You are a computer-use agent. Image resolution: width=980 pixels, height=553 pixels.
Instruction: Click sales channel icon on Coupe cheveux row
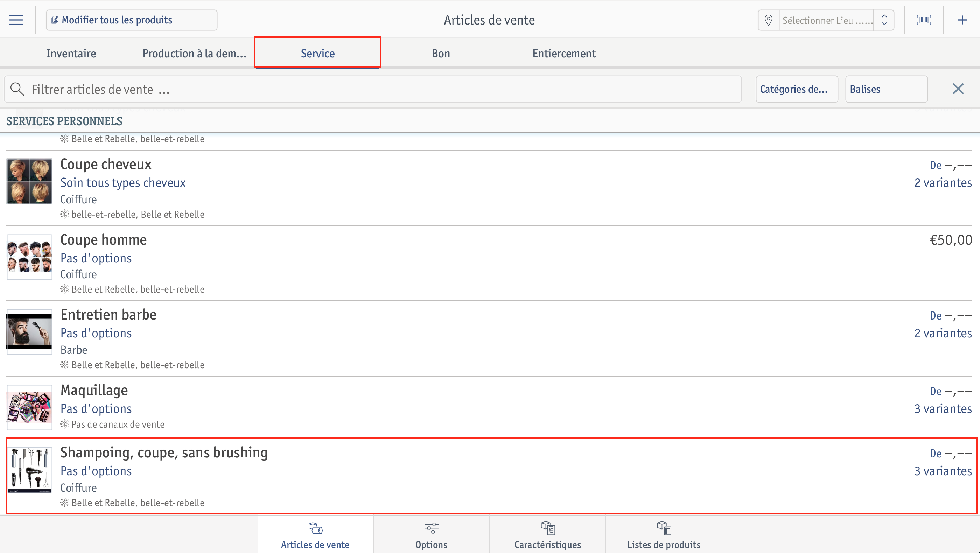pyautogui.click(x=65, y=214)
